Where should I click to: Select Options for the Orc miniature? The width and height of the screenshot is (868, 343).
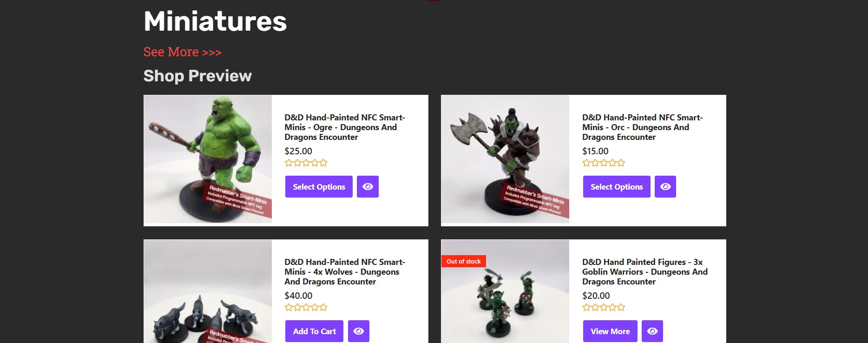click(617, 186)
